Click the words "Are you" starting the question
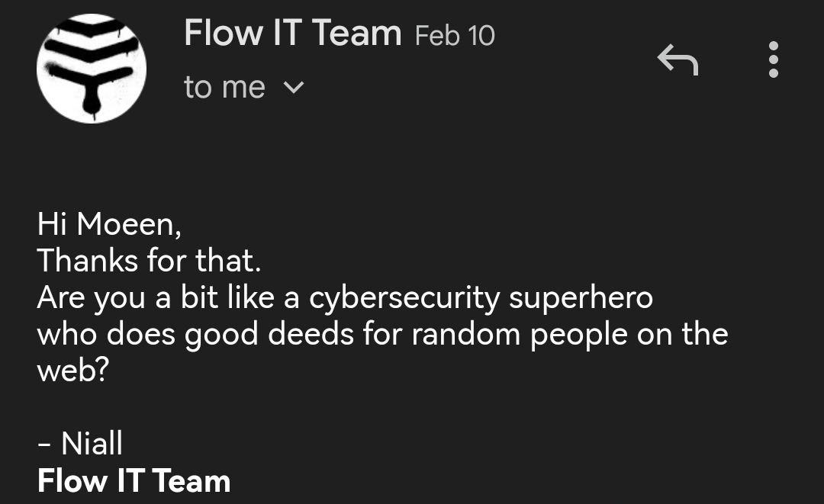The height and width of the screenshot is (504, 824). (x=91, y=297)
